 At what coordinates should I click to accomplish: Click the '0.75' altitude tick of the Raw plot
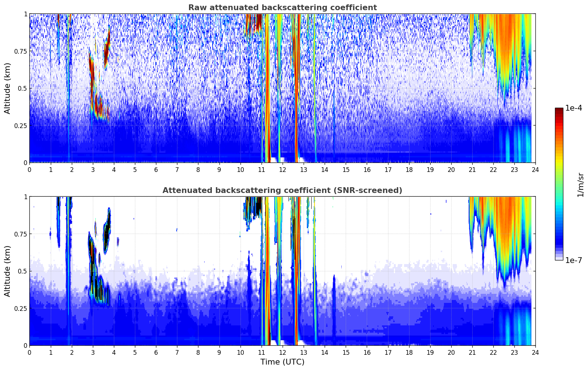tap(21, 51)
